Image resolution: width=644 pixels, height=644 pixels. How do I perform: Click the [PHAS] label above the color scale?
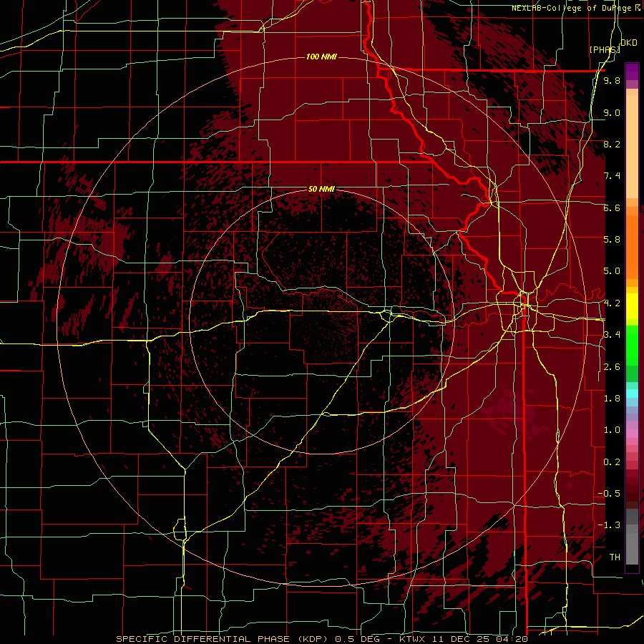pos(604,49)
